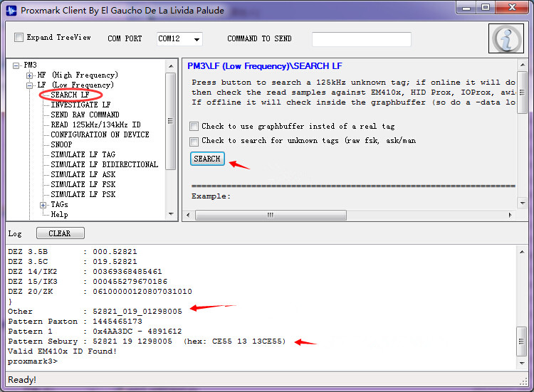Select SNOOP tree item
534x392 pixels.
[x=61, y=144]
